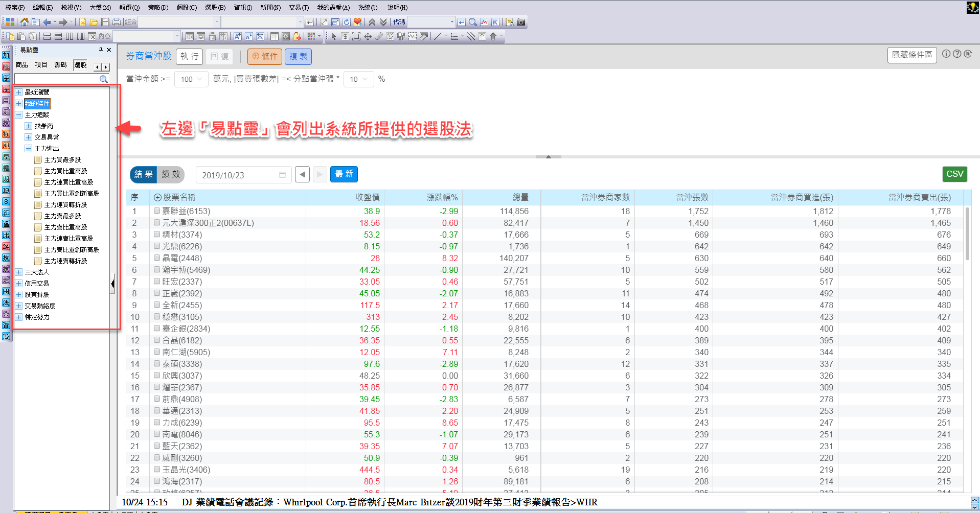Click the blue circular refresh icon
The width and height of the screenshot is (980, 513).
[347, 22]
